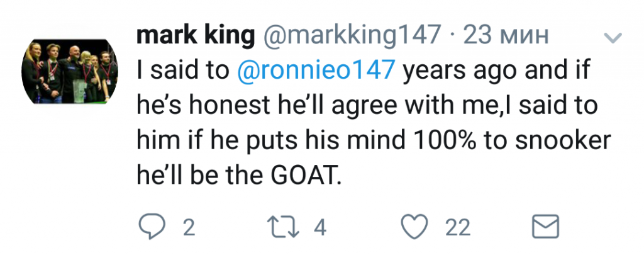The width and height of the screenshot is (644, 255).
Task: Open the tweet via the "23 мин" timestamp
Action: [506, 36]
